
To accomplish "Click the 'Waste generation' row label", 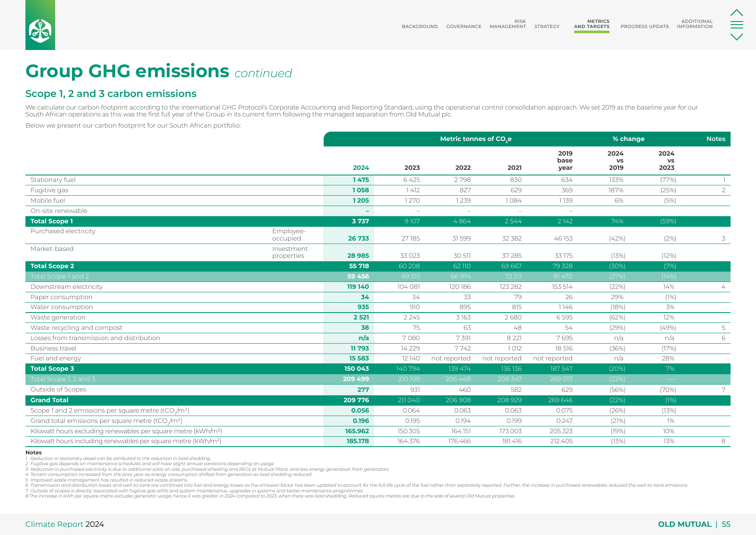I will 58,317.
